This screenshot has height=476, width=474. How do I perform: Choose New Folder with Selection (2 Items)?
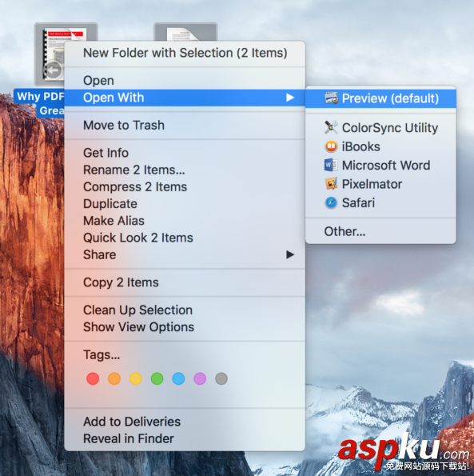coord(185,53)
